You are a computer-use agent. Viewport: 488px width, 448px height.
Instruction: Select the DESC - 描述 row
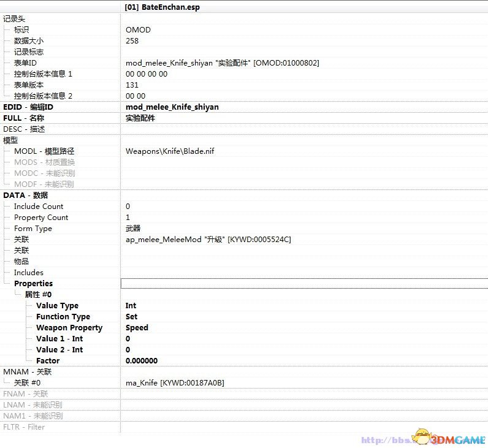click(x=24, y=129)
